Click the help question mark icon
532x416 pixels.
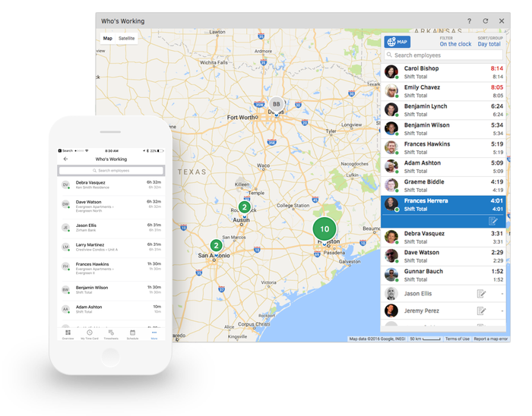click(469, 21)
